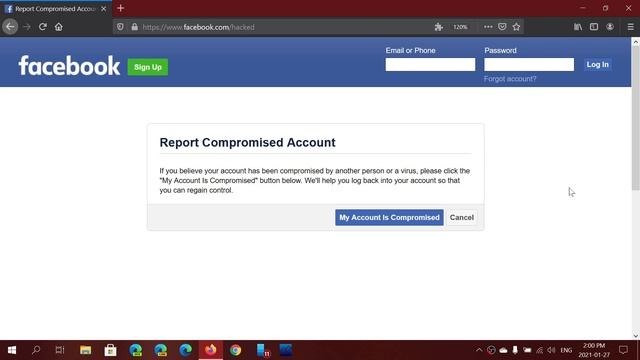Open the Firefox account icon
The width and height of the screenshot is (640, 360).
coord(610,27)
